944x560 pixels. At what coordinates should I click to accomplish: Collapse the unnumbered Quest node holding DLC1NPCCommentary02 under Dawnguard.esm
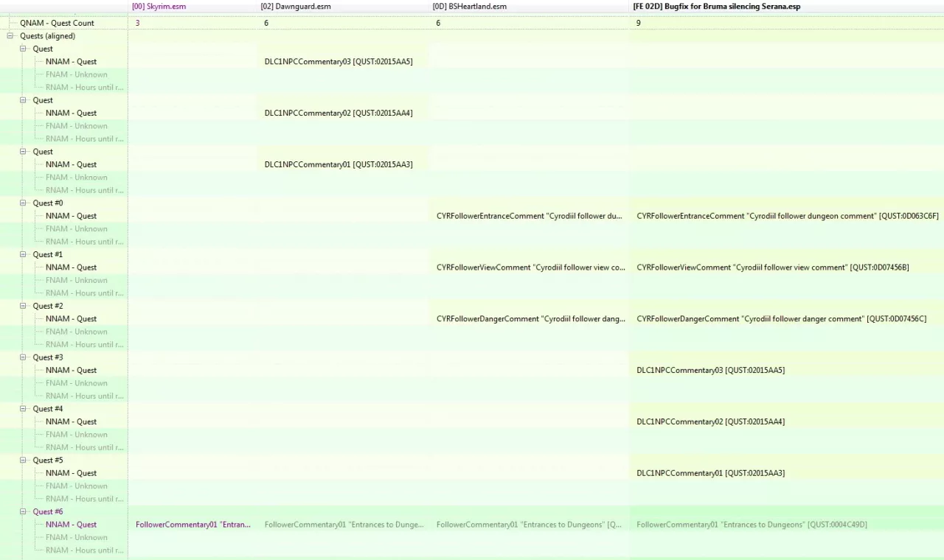(23, 100)
